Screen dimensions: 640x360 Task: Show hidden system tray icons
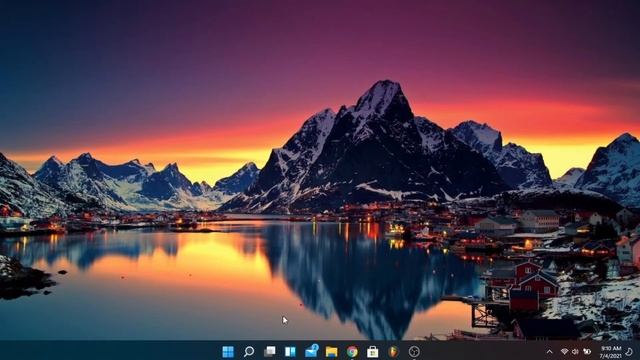point(549,352)
